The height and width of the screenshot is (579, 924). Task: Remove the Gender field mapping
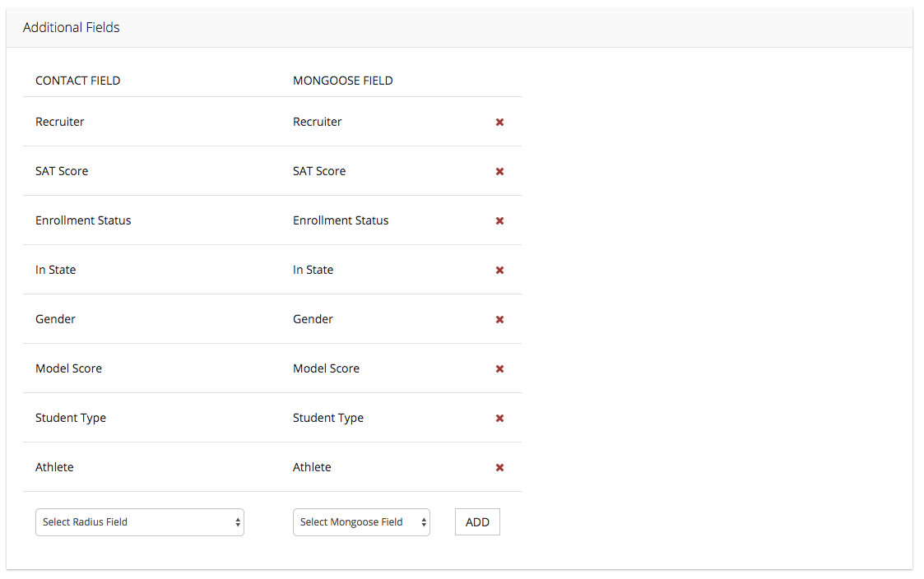click(x=499, y=320)
